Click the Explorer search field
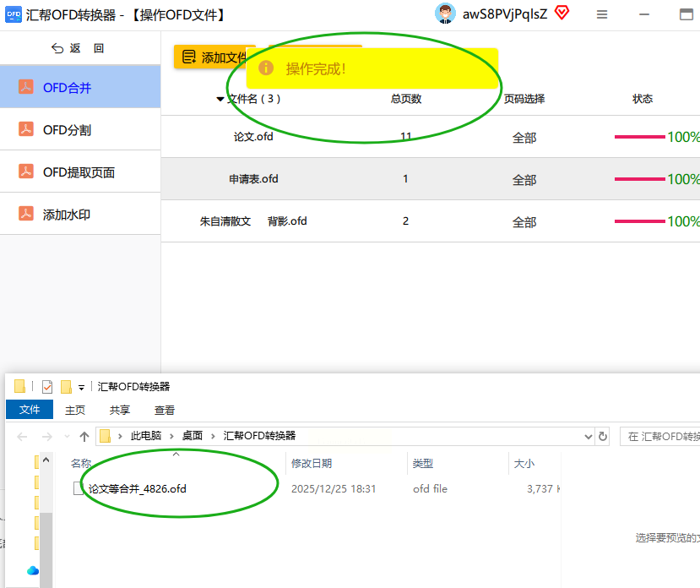 [660, 437]
